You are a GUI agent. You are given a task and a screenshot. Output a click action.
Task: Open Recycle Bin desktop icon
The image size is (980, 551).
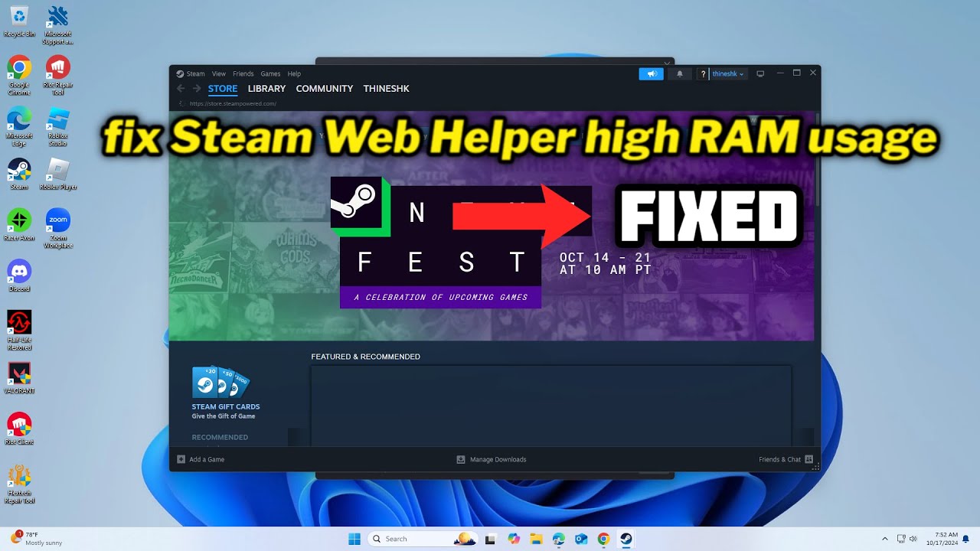[x=19, y=21]
